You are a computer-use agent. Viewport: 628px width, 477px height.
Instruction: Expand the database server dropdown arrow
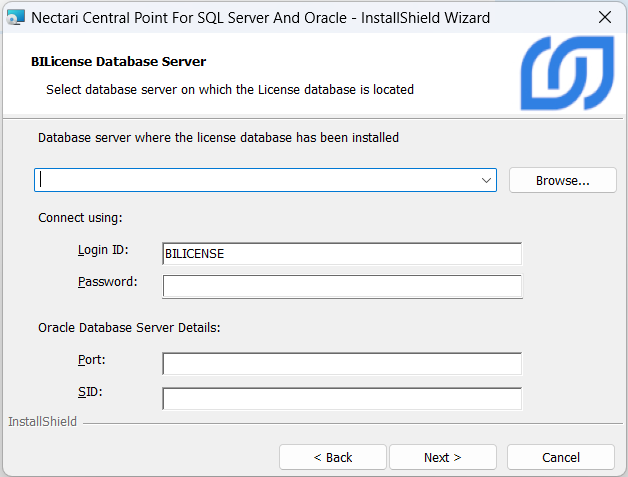(x=486, y=180)
